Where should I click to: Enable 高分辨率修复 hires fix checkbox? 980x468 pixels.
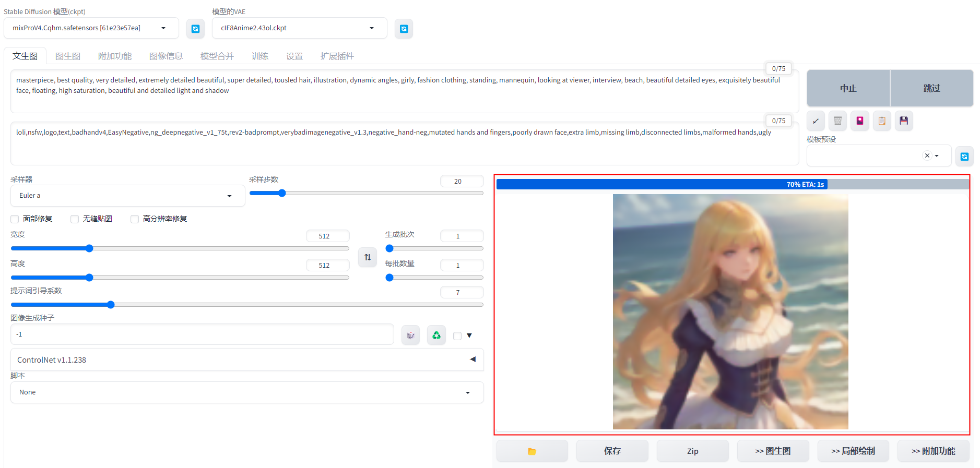point(135,219)
